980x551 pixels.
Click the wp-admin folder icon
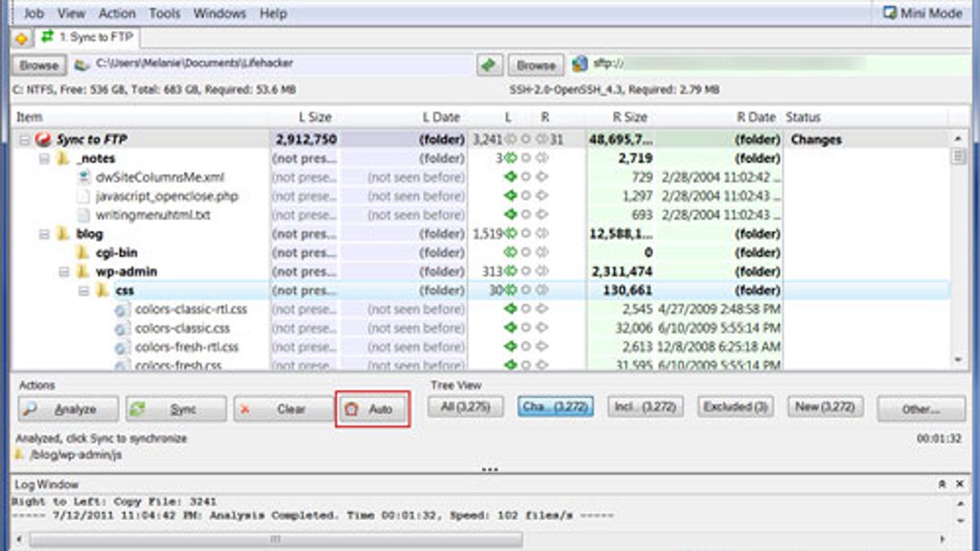pyautogui.click(x=82, y=271)
